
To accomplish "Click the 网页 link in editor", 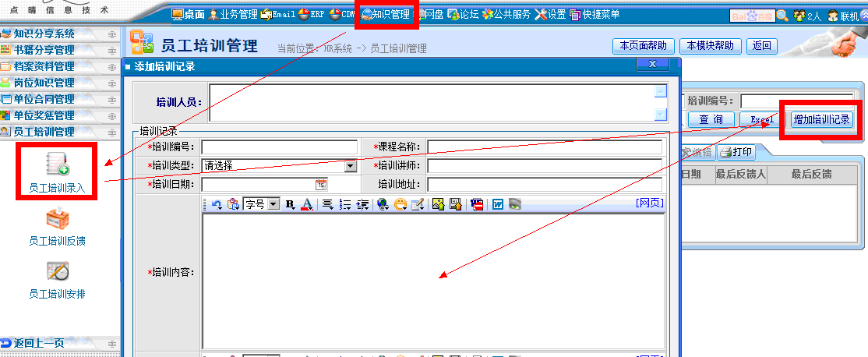I will (x=650, y=203).
